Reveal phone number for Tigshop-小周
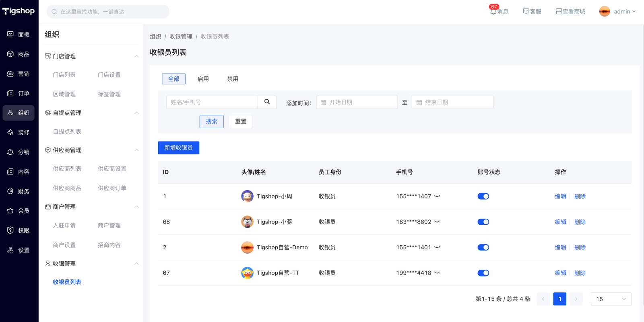644x322 pixels. [x=437, y=197]
